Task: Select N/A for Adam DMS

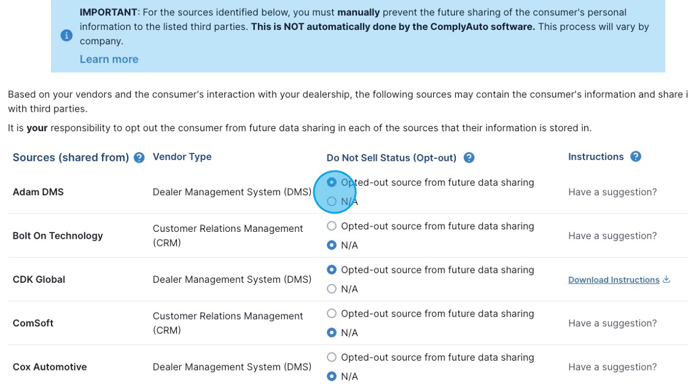Action: click(x=332, y=201)
